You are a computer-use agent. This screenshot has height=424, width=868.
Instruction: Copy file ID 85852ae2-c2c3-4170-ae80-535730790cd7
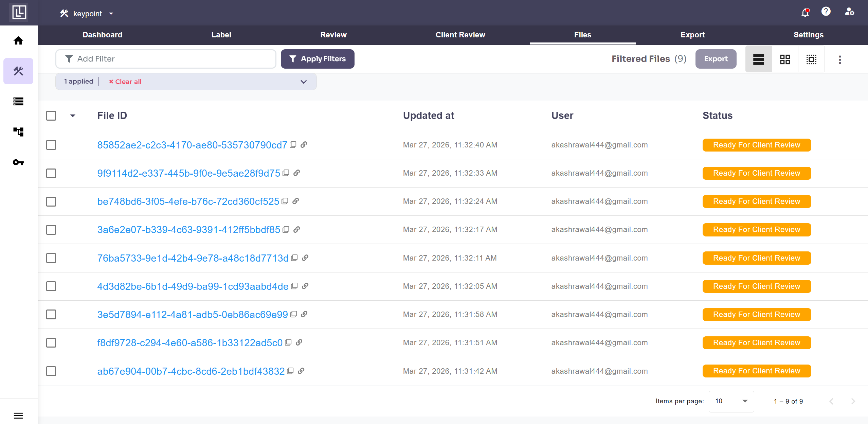[x=293, y=145]
